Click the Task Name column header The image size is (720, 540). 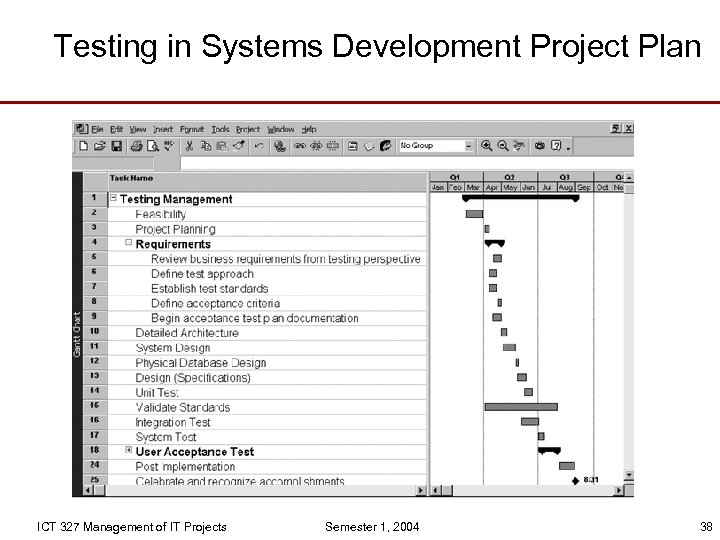[267, 182]
